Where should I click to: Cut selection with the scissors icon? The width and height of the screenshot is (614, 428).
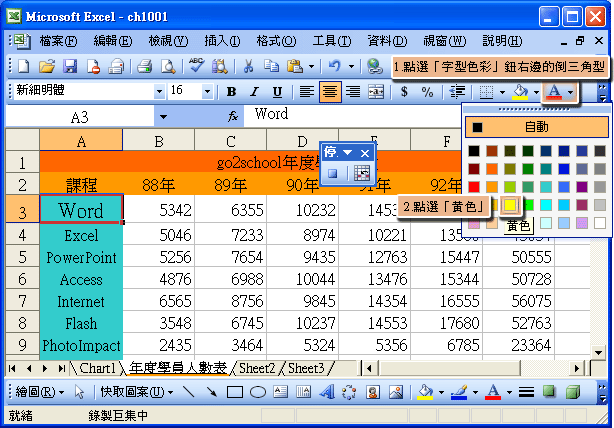[x=248, y=66]
